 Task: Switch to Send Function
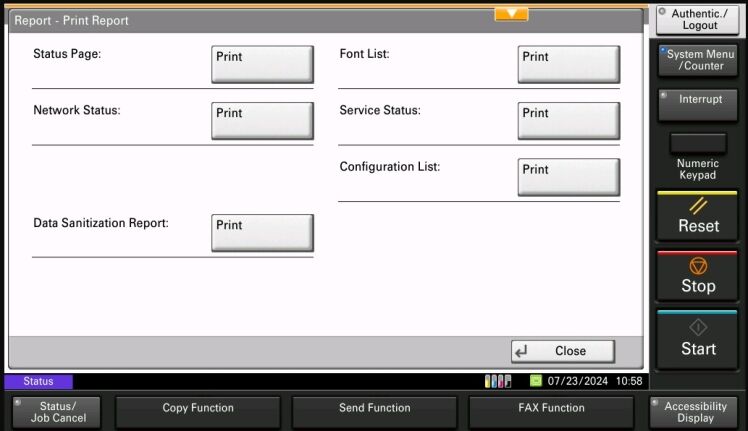pyautogui.click(x=374, y=409)
